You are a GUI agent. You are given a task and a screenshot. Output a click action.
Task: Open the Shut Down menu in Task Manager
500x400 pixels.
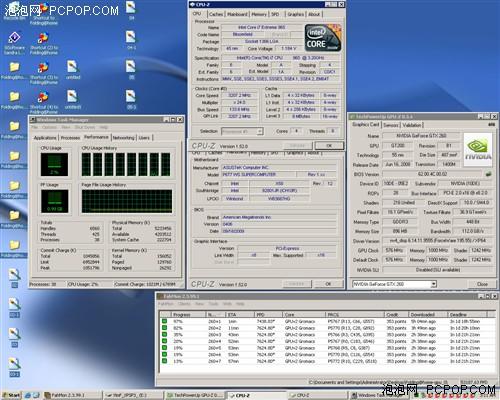[85, 127]
